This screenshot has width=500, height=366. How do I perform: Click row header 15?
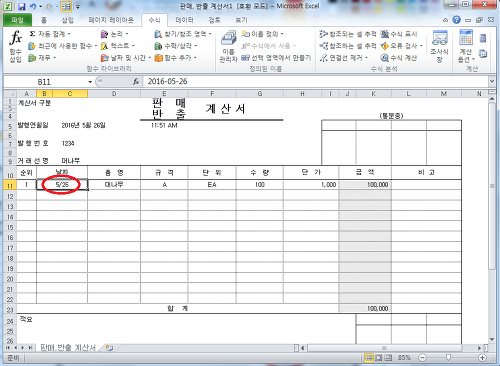coord(10,227)
